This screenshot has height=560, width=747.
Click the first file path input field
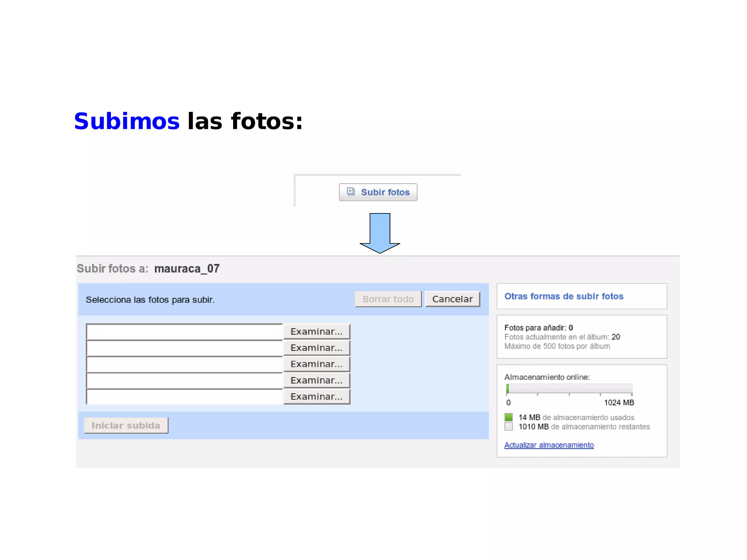185,332
